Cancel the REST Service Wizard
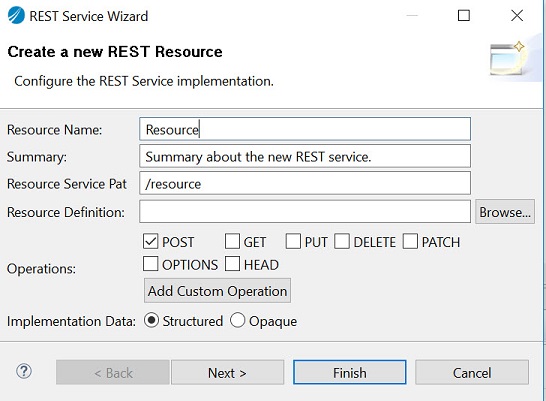Image resolution: width=546 pixels, height=401 pixels. click(472, 372)
